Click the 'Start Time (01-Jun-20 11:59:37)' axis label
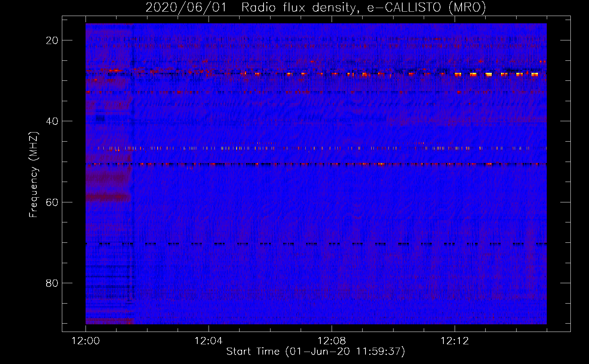The width and height of the screenshot is (589, 364). tap(316, 352)
